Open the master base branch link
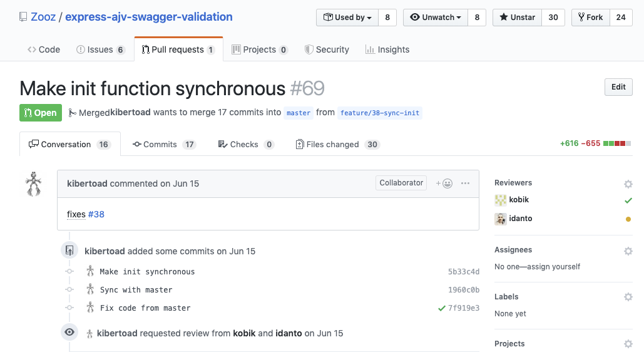The width and height of the screenshot is (644, 352). (x=299, y=113)
